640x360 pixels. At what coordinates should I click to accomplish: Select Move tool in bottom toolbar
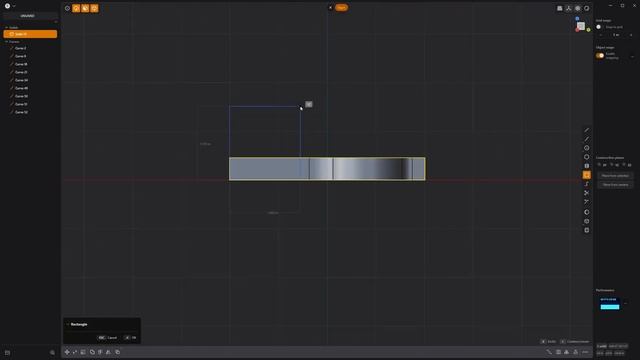pyautogui.click(x=67, y=352)
